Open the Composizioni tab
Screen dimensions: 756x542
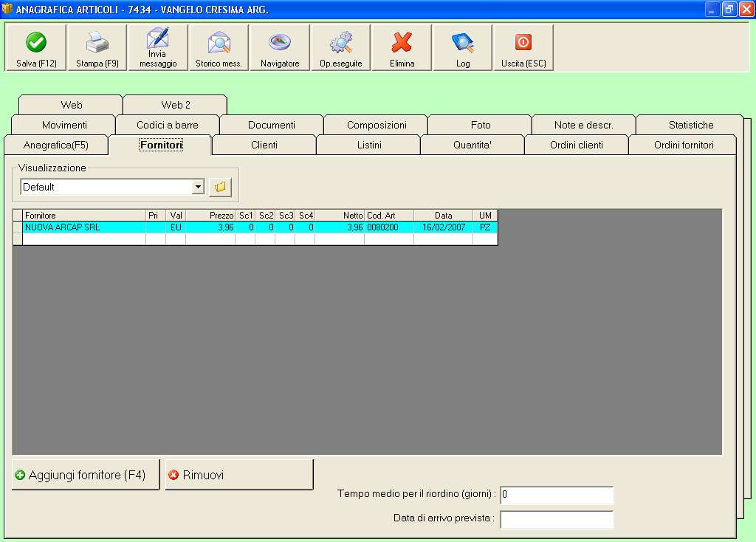[377, 125]
